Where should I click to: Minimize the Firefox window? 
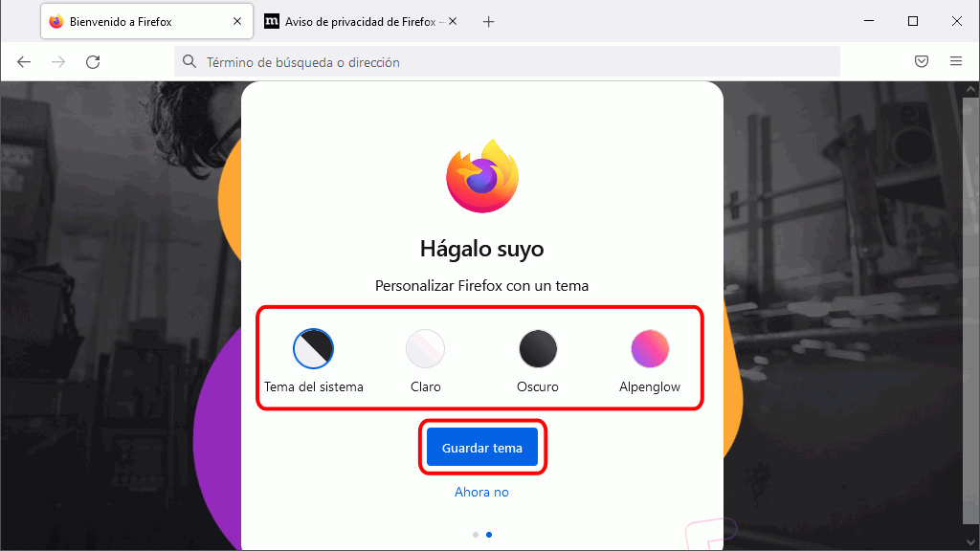[869, 21]
